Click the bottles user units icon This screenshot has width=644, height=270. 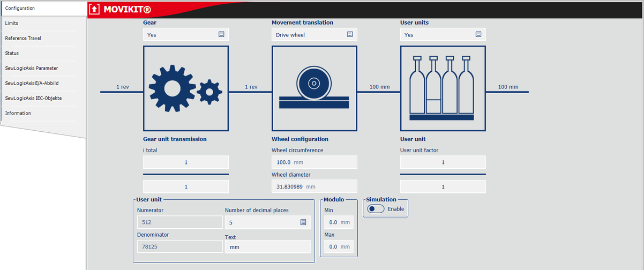click(443, 88)
